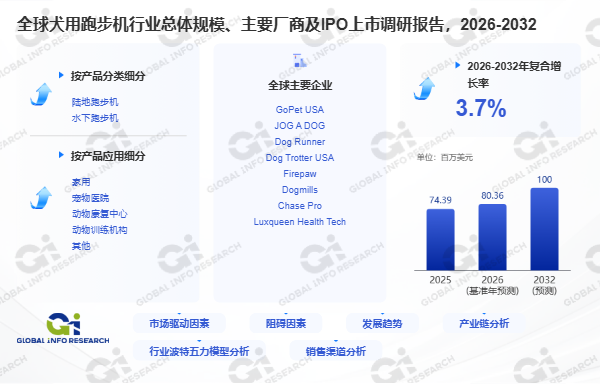This screenshot has height=384, width=600.
Task: Click the blue arrow icon beside 陆地跑步机
Action: pos(41,94)
